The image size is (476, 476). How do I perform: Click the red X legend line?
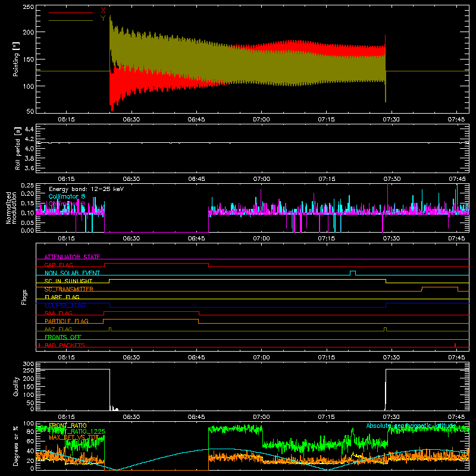[x=71, y=12]
